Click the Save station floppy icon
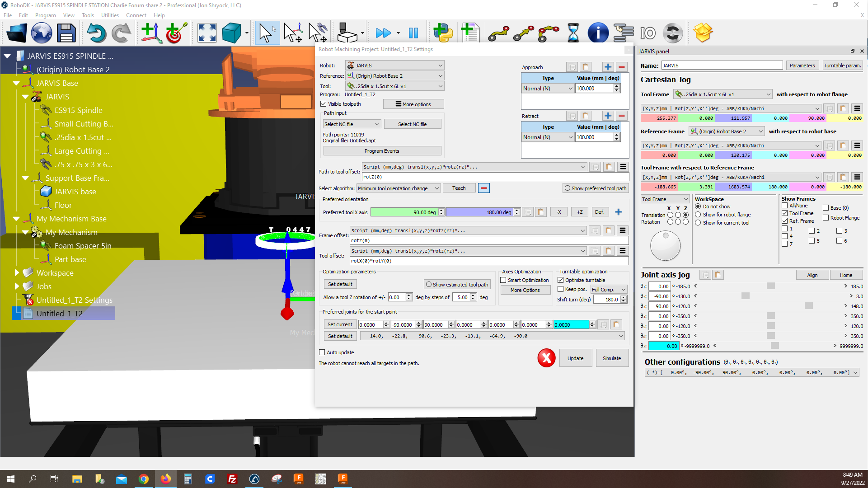This screenshot has height=488, width=868. pyautogui.click(x=66, y=33)
